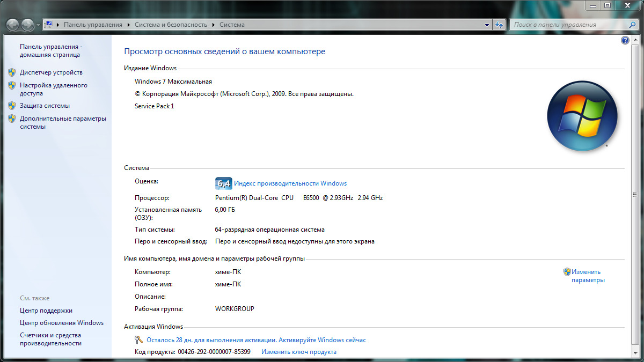The image size is (644, 362).
Task: Click the Издание Windows section heading
Action: [150, 68]
